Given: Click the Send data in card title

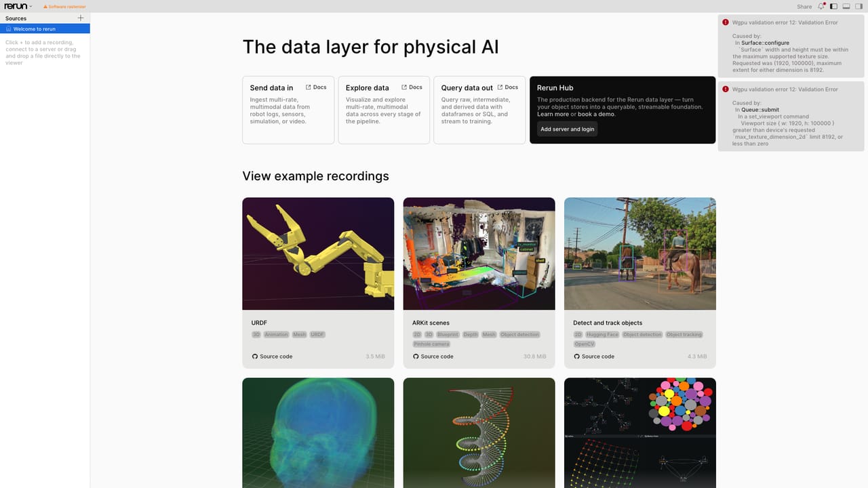Looking at the screenshot, I should click(271, 88).
